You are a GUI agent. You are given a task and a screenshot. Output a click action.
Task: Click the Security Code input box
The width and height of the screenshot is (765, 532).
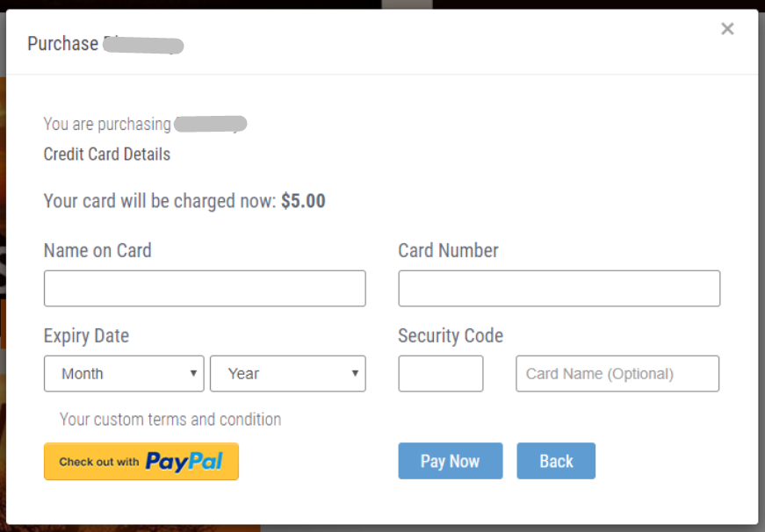[x=441, y=373]
